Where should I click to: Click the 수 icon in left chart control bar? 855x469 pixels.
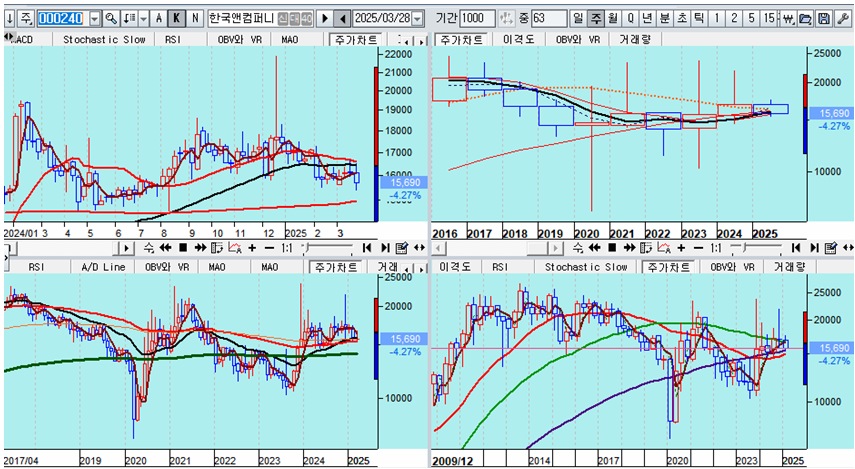148,248
